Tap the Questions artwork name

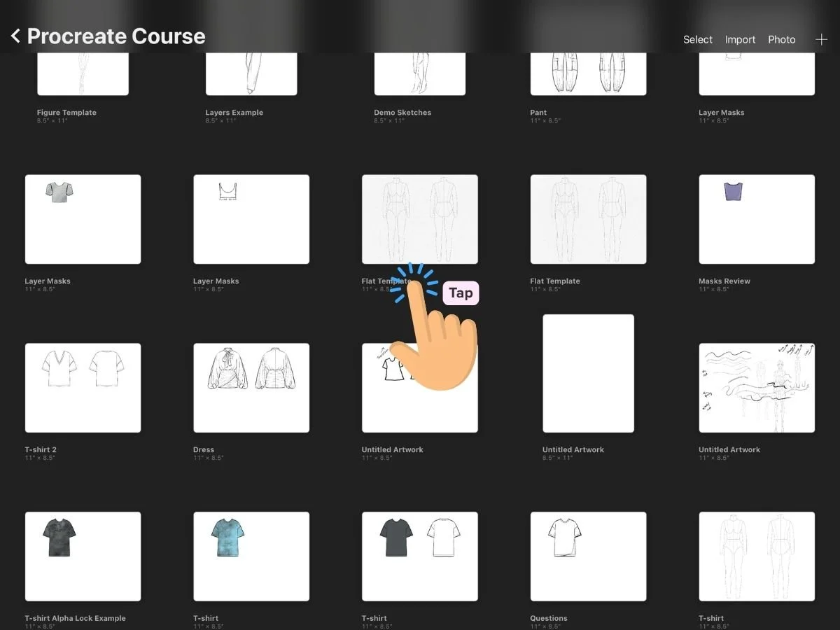[x=549, y=619]
